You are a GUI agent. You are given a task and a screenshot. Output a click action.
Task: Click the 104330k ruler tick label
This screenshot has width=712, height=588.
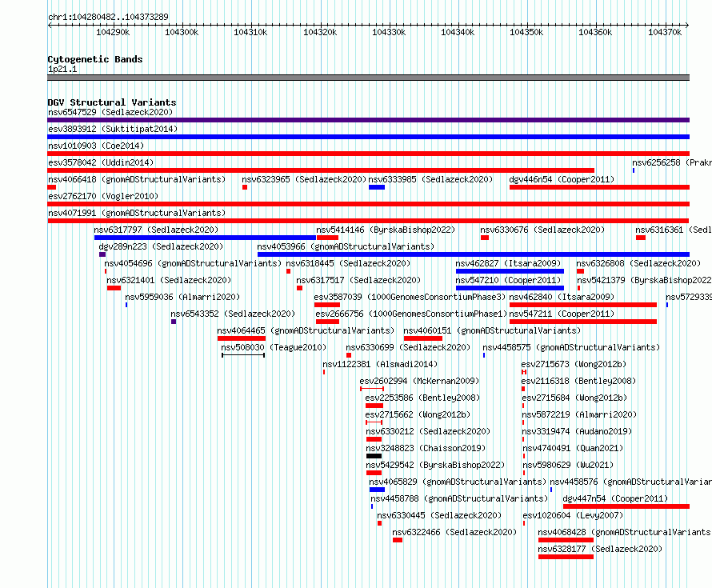tap(389, 32)
